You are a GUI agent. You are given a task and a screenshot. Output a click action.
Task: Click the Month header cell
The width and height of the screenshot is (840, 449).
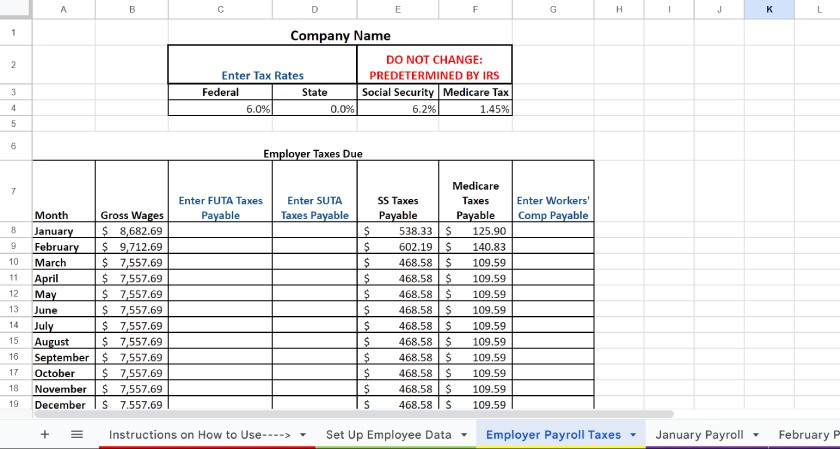pos(64,191)
